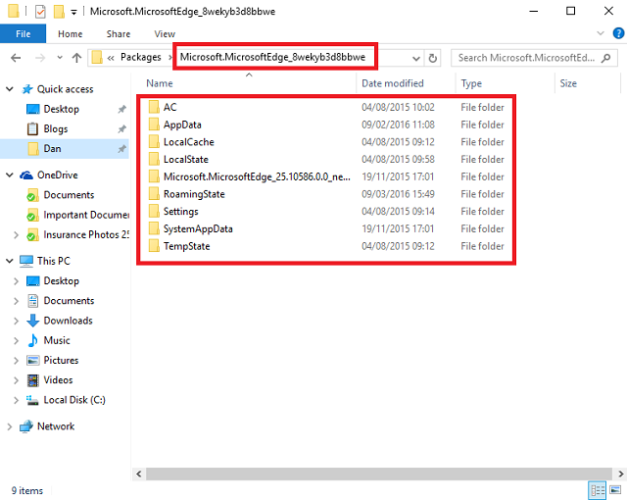The image size is (627, 500).
Task: Click the horizontal scrollbar track
Action: point(379,474)
